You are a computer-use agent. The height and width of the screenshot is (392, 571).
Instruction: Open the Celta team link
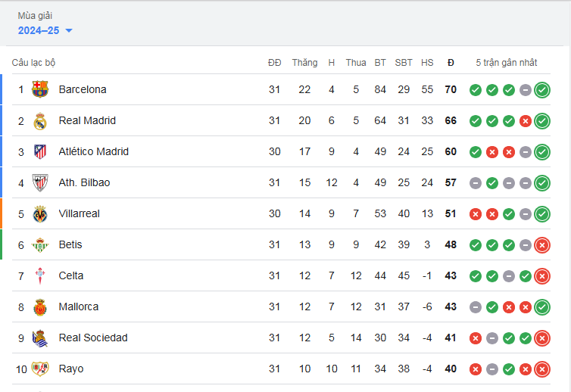tap(71, 275)
